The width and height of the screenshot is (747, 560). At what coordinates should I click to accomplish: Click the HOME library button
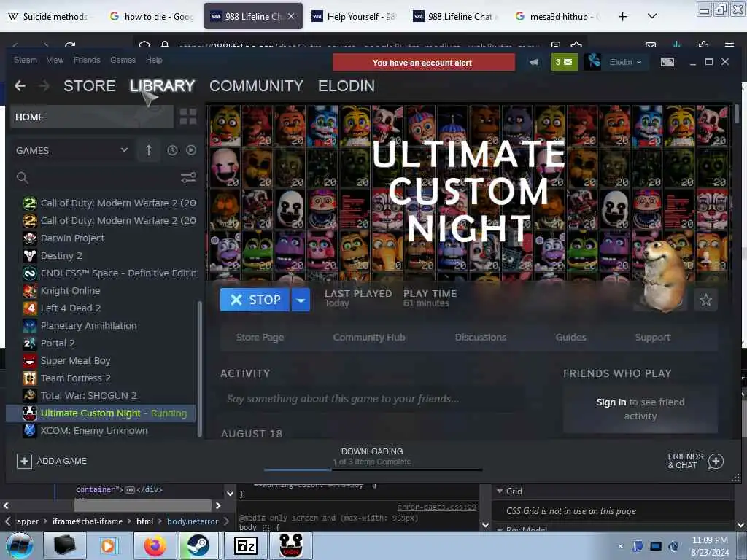92,117
